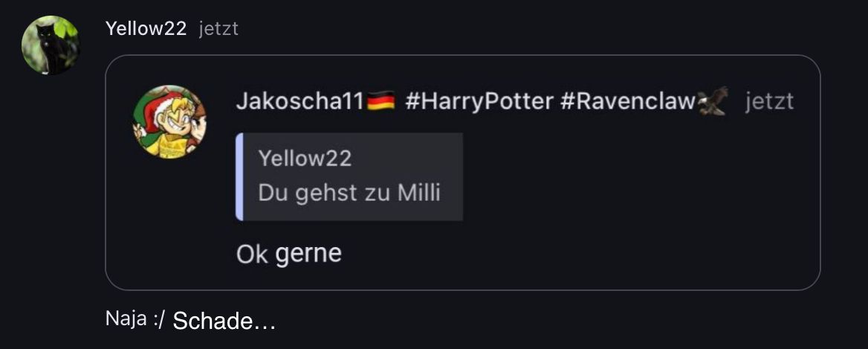868x349 pixels.
Task: Open the embedded quoted post card
Action: [x=462, y=173]
